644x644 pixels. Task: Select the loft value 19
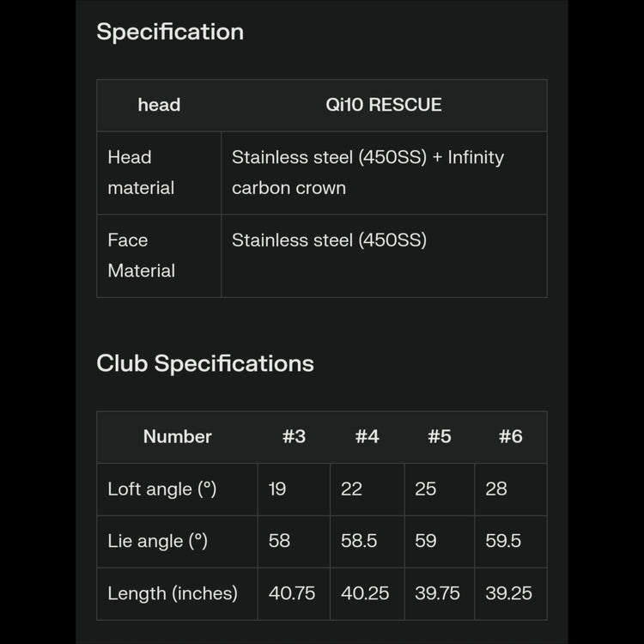coord(277,489)
